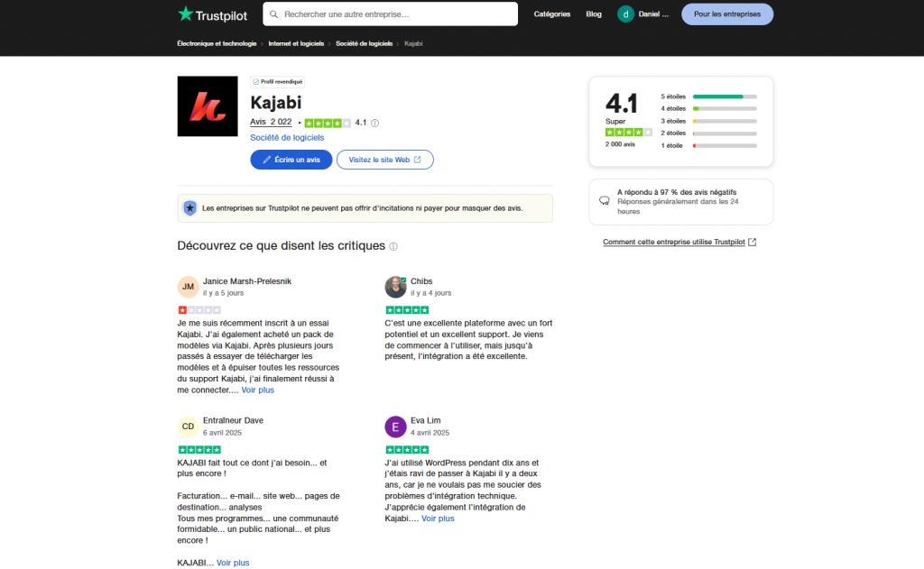Click the Eva Lim reviewer name
This screenshot has height=569, width=924.
(x=426, y=420)
